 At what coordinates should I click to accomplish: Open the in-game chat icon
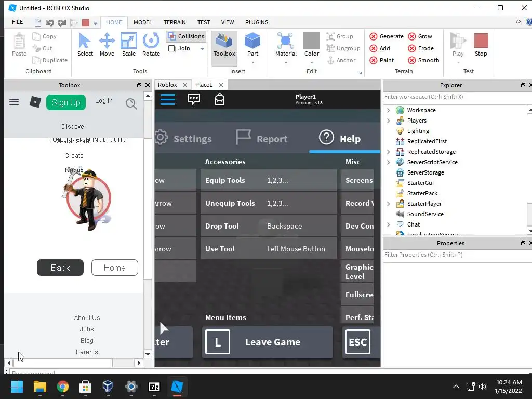point(193,99)
